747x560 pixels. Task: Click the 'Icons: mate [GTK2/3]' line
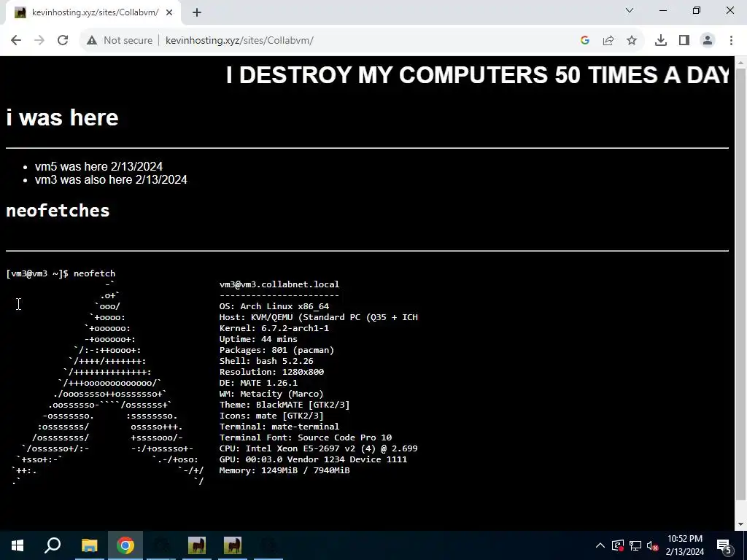click(x=271, y=416)
